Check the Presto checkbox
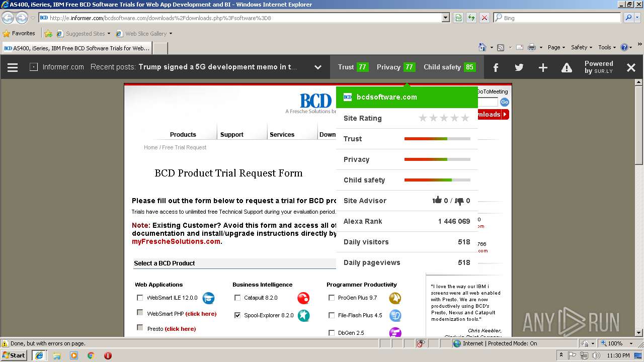This screenshot has height=362, width=644. (x=140, y=327)
